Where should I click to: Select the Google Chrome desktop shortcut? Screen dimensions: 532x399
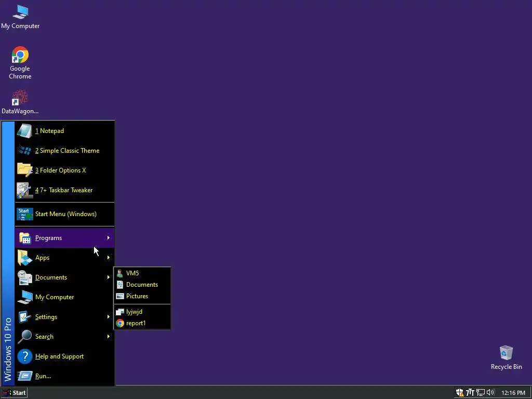pos(20,63)
